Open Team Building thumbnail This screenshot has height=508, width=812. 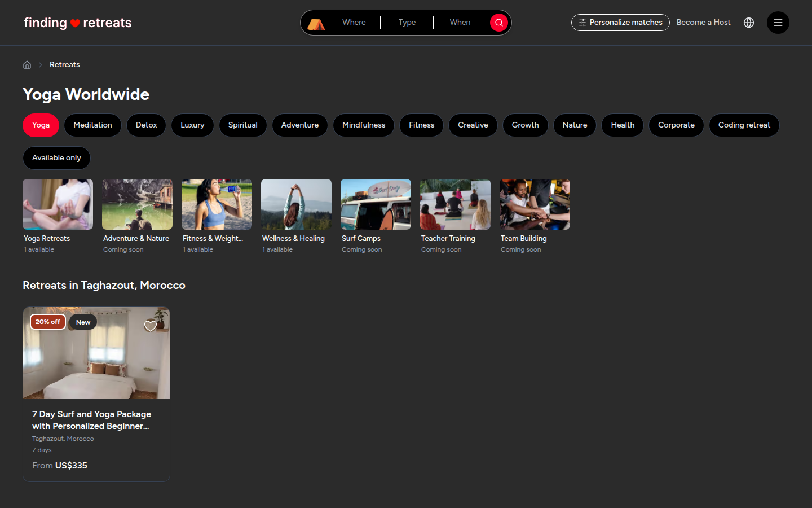pos(535,204)
